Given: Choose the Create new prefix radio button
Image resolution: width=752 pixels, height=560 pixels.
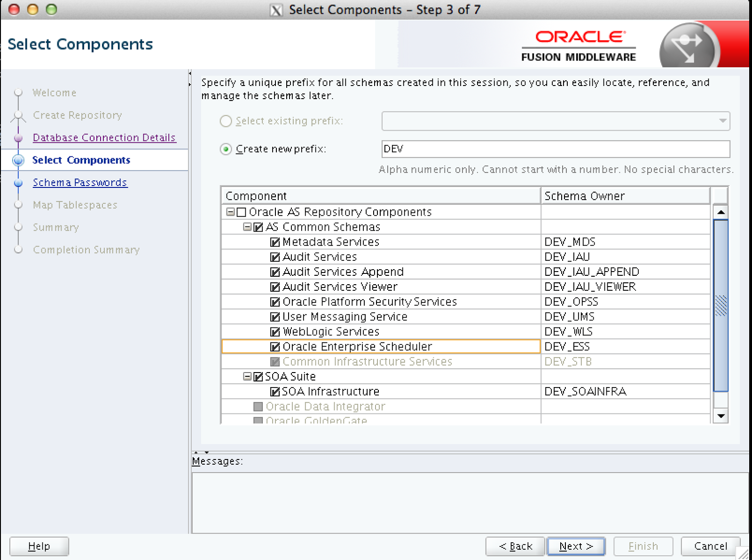Looking at the screenshot, I should click(x=226, y=149).
